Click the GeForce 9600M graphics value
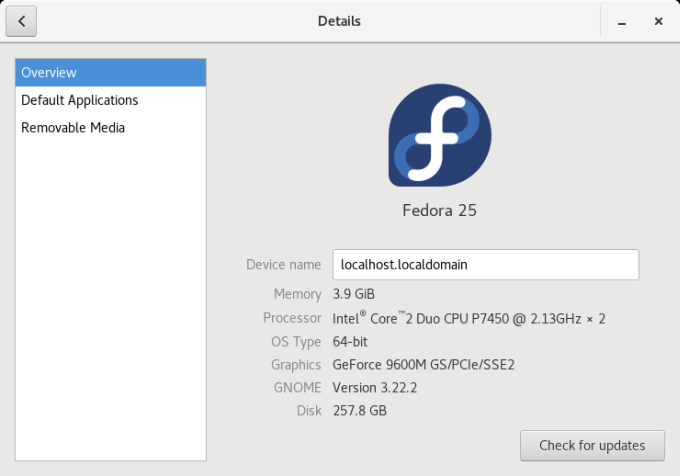The width and height of the screenshot is (680, 476). (x=422, y=365)
